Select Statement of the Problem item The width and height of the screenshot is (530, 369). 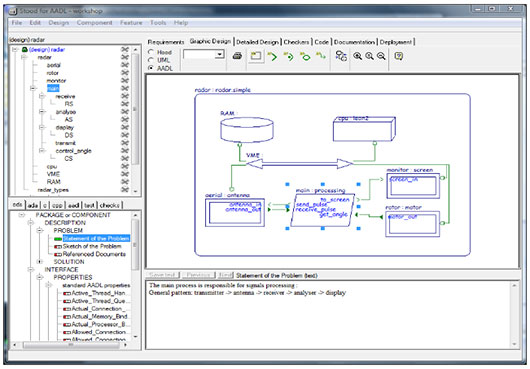click(96, 239)
